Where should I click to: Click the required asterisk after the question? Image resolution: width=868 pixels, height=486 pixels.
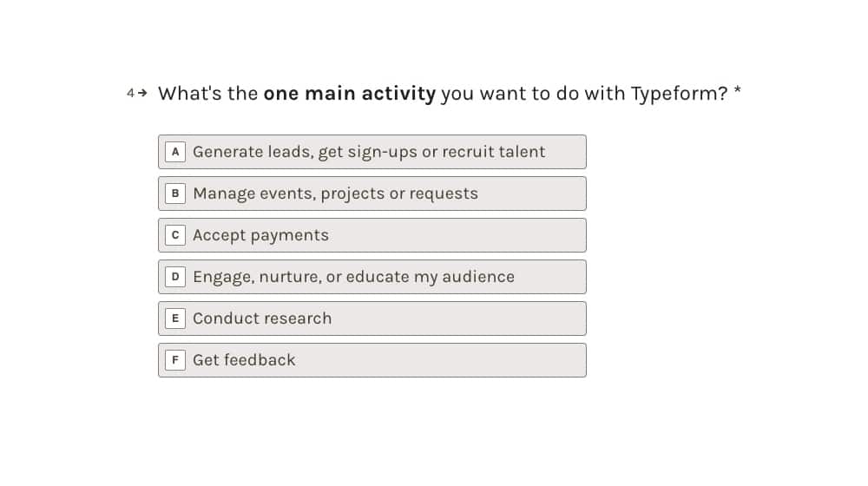click(737, 92)
